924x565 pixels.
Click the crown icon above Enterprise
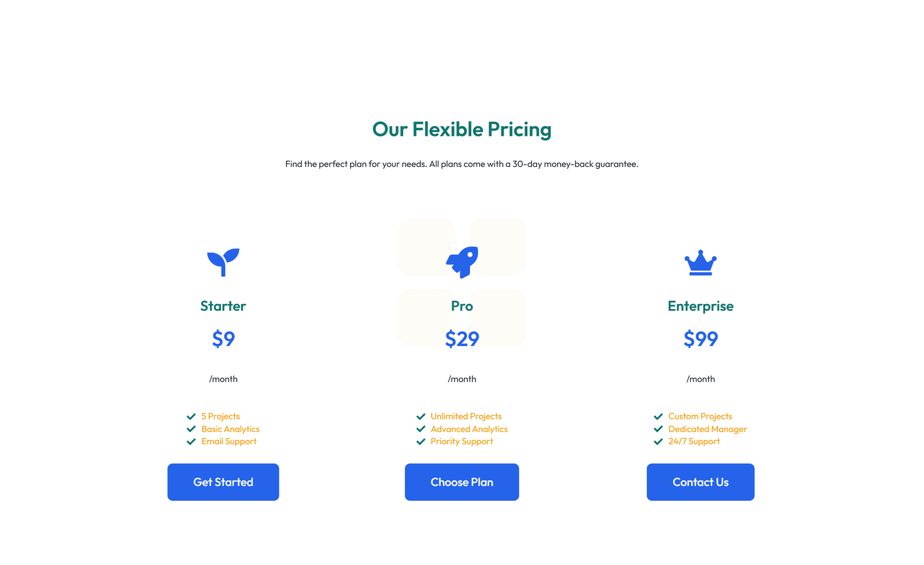[701, 263]
